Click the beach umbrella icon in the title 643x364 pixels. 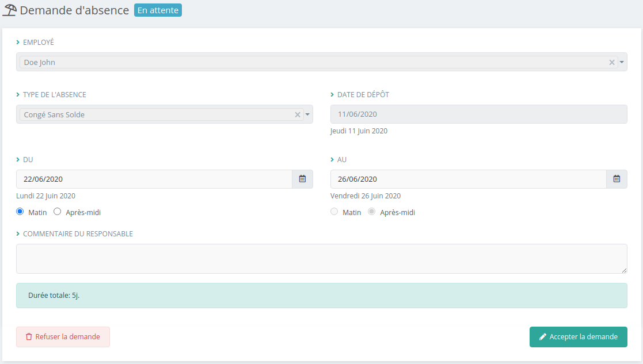[x=10, y=10]
